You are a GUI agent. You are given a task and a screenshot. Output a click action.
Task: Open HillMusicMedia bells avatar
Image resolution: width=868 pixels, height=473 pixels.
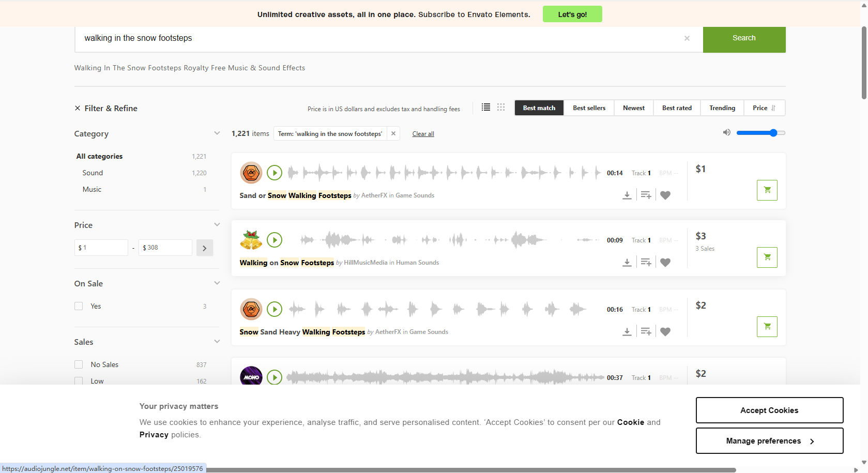click(x=251, y=240)
